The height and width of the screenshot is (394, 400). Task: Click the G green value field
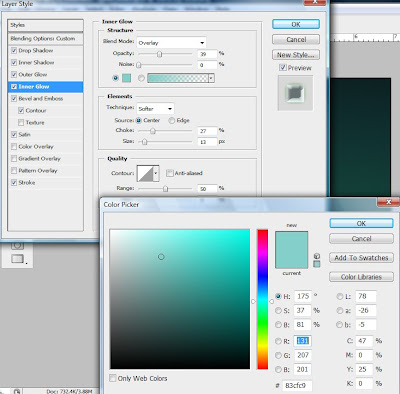(x=303, y=355)
